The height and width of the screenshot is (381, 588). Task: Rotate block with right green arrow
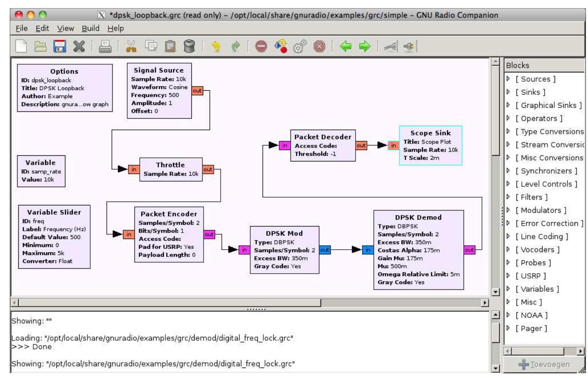(365, 47)
